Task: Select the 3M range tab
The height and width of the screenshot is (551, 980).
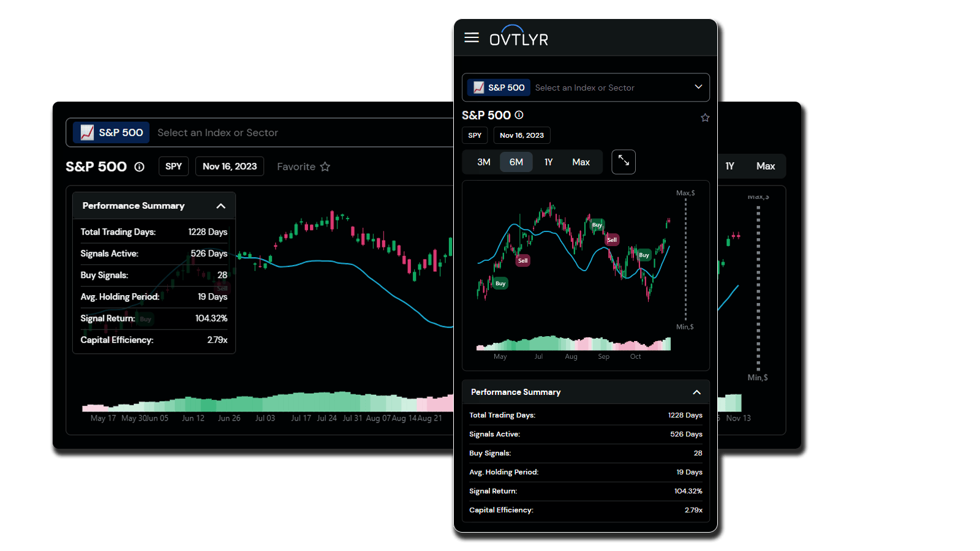Action: click(484, 162)
